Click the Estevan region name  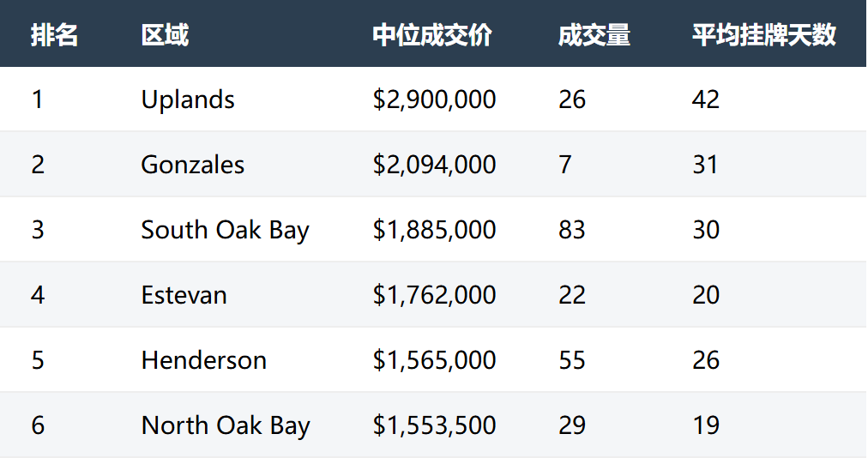(x=184, y=295)
